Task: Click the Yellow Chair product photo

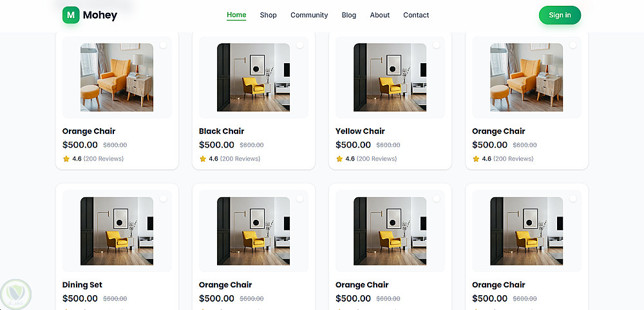Action: pos(390,77)
